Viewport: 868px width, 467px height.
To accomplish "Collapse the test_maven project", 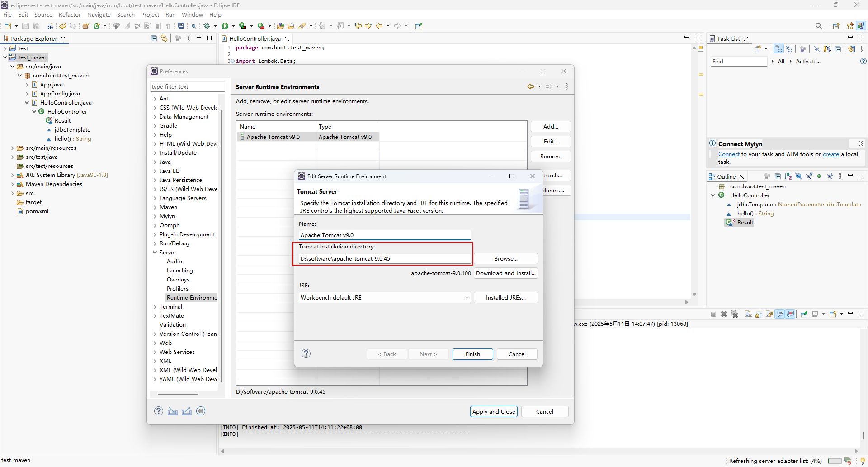I will [5, 57].
